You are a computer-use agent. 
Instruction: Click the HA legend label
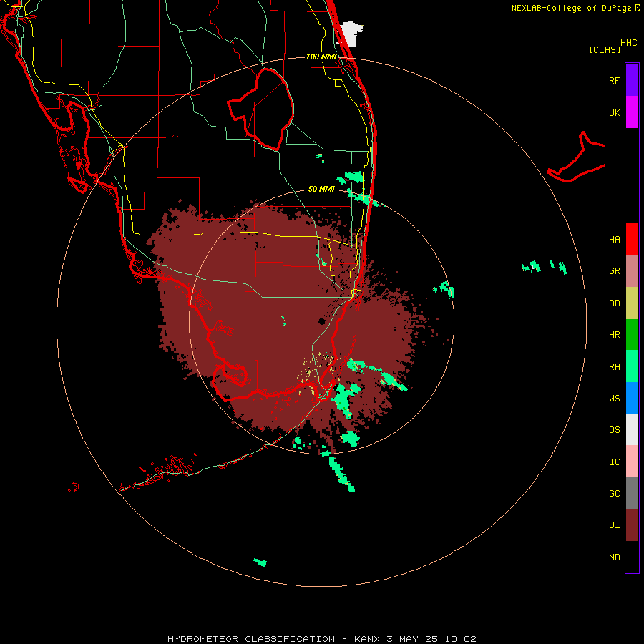(614, 240)
